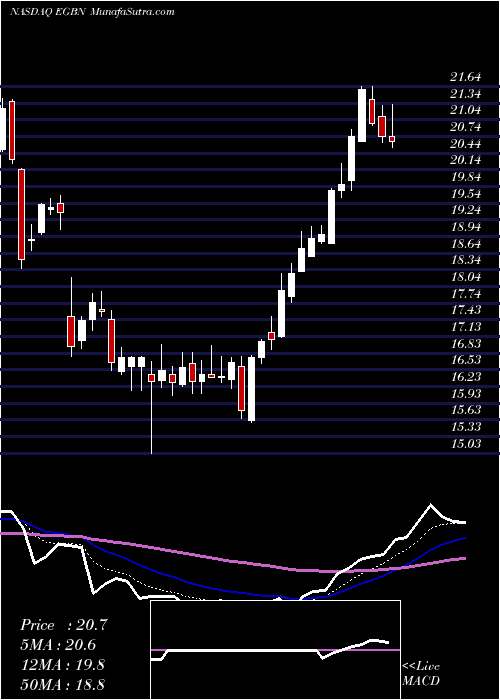Click the 20.44 price axis label
This screenshot has width=500, height=700.
pos(465,144)
